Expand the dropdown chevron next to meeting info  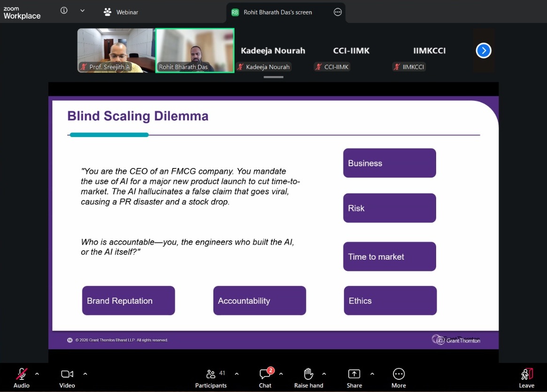[x=82, y=10]
